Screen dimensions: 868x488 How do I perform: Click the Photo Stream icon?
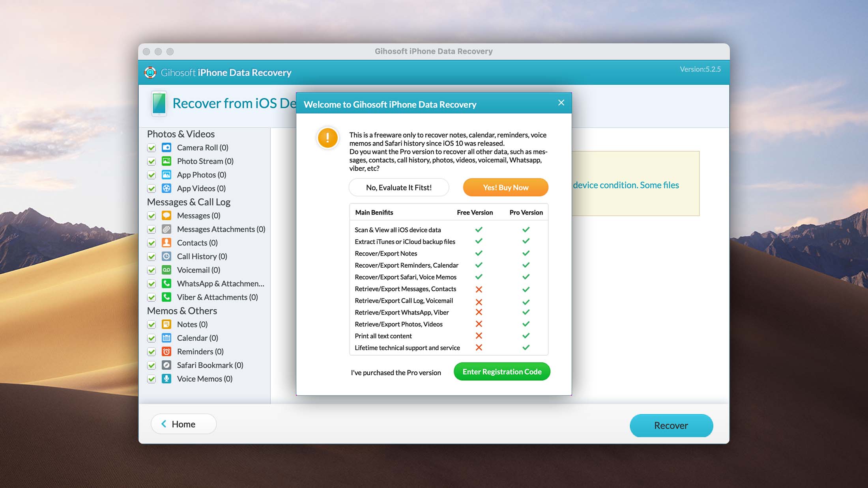pos(166,161)
